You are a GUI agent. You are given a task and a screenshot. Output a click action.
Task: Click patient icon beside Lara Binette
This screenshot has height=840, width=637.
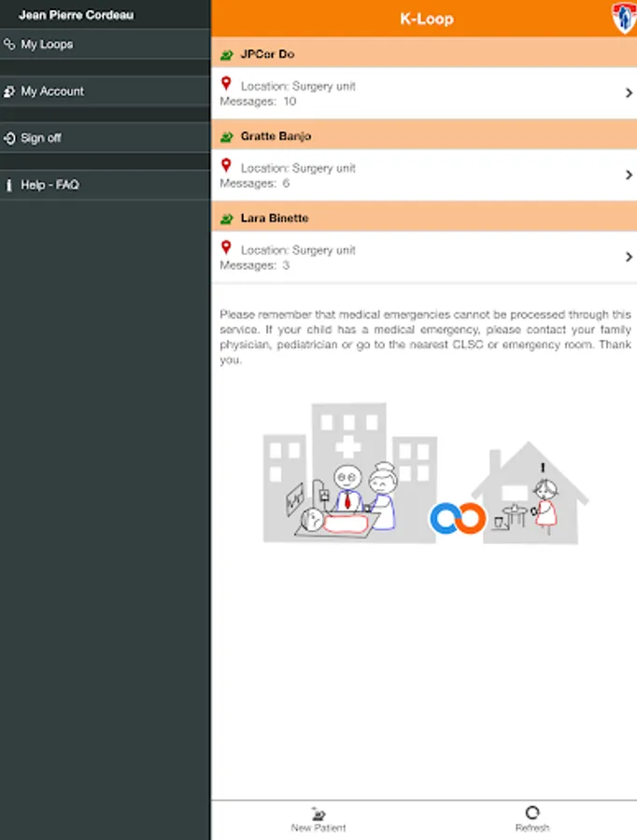pyautogui.click(x=227, y=218)
